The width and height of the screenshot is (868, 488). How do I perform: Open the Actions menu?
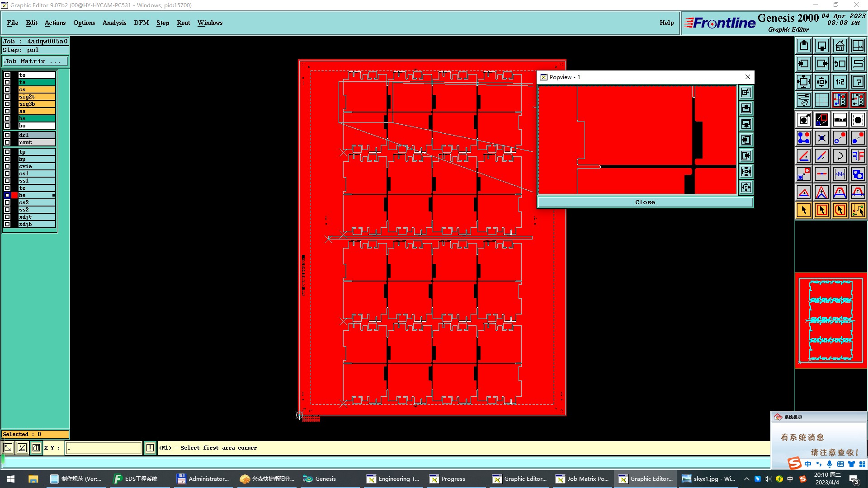[x=55, y=23]
